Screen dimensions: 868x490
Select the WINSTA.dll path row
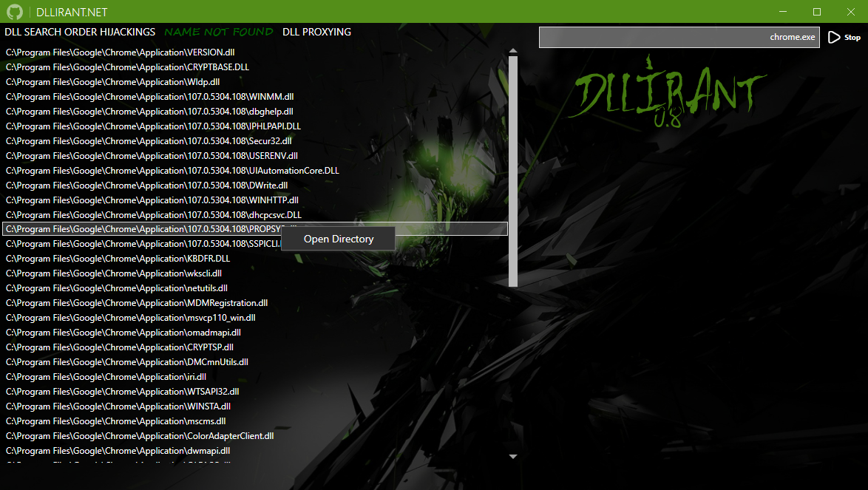255,406
